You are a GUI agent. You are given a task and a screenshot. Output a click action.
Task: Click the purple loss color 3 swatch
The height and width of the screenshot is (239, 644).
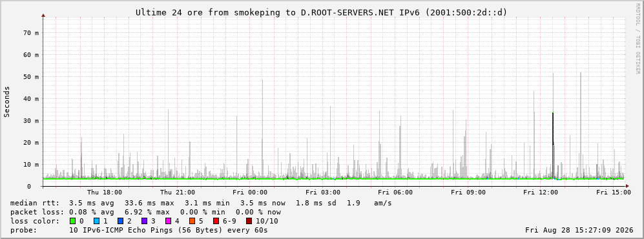point(144,221)
